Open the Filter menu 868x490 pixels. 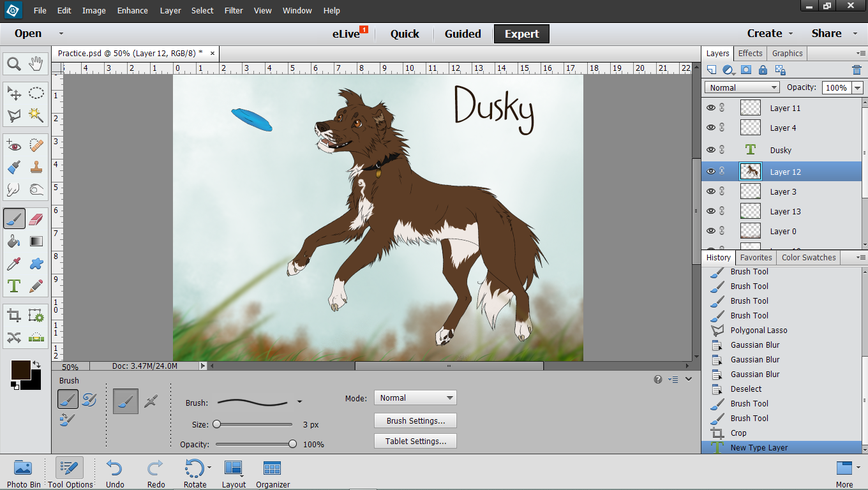pos(234,11)
